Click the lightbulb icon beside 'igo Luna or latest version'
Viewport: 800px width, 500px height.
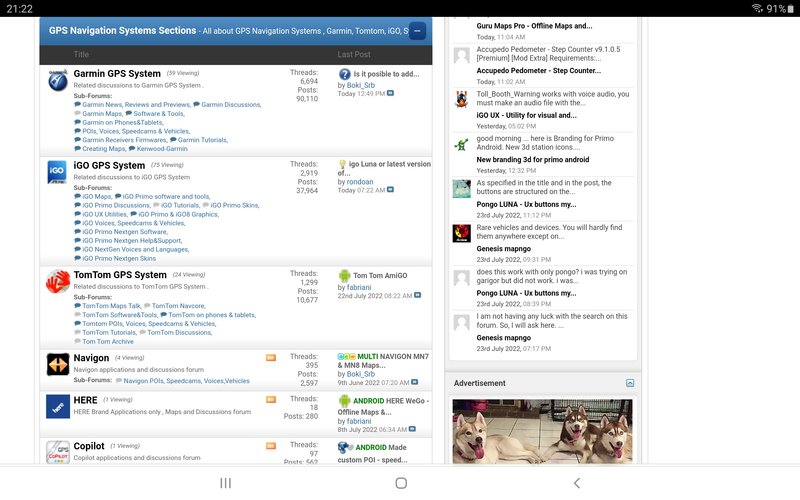tap(342, 164)
